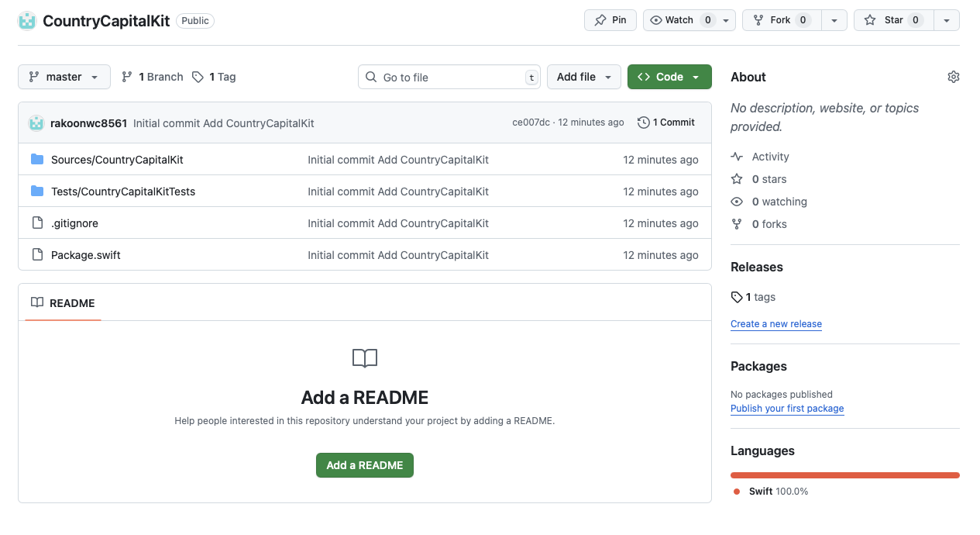
Task: Open the About settings gear icon
Action: (954, 77)
